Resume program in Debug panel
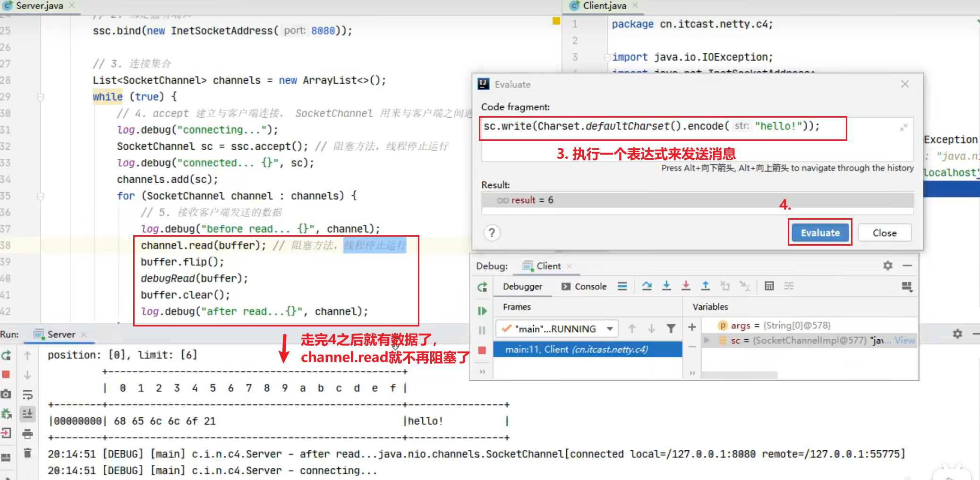This screenshot has width=980, height=480. coord(482,310)
